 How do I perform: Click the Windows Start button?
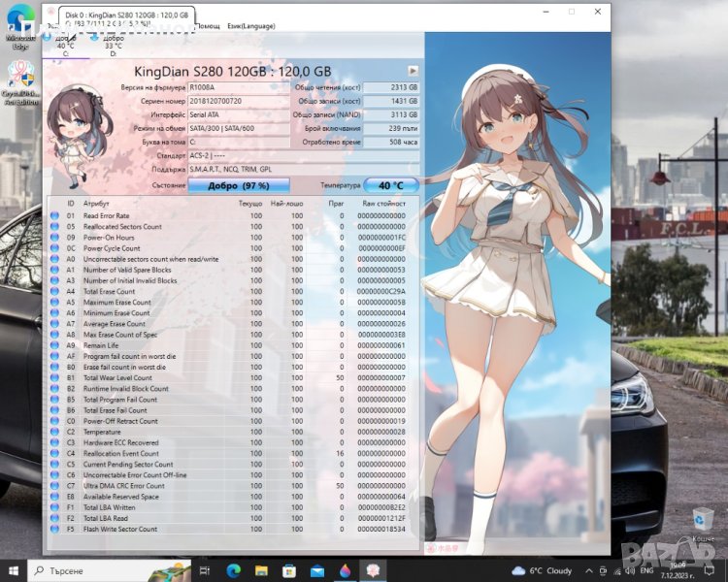click(14, 570)
